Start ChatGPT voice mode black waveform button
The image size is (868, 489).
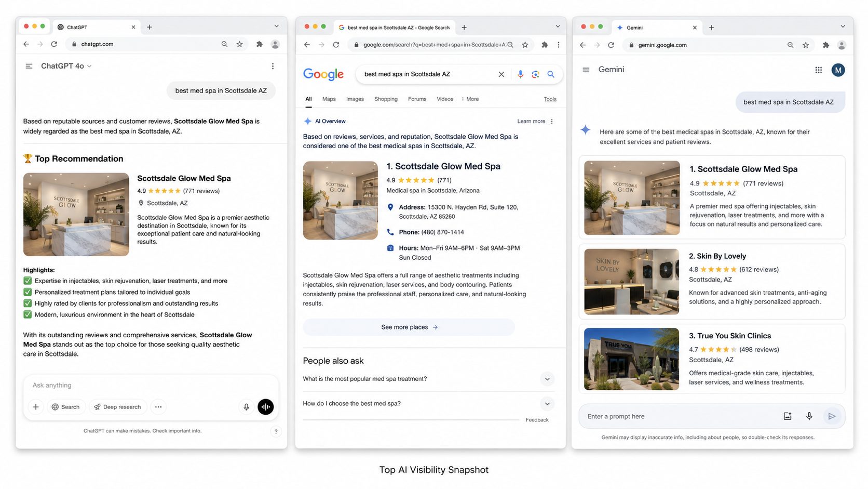coord(265,407)
